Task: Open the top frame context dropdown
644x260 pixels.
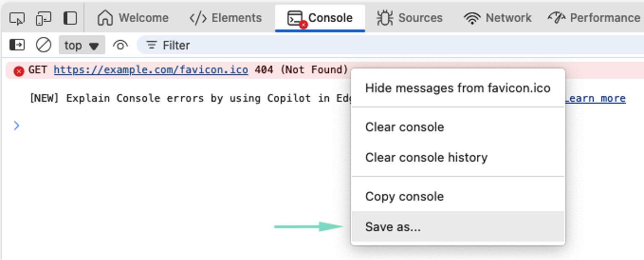Action: [x=82, y=45]
